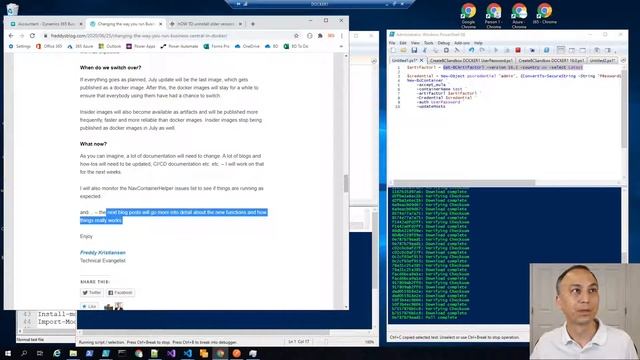Open Person 1 Chrome desktop shortcut
This screenshot has height=360, width=640.
(493, 16)
